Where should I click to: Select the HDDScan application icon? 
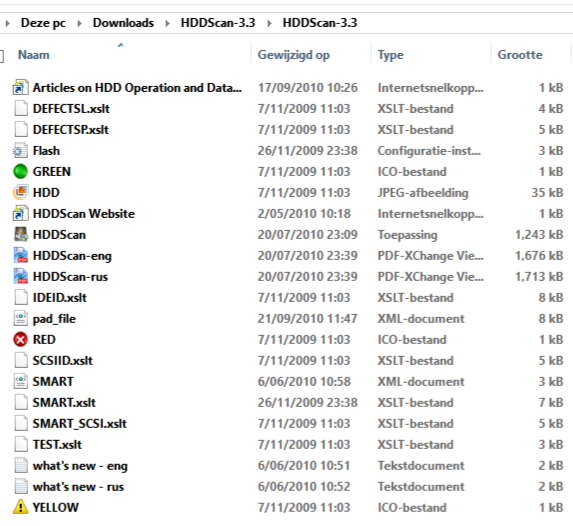20,235
